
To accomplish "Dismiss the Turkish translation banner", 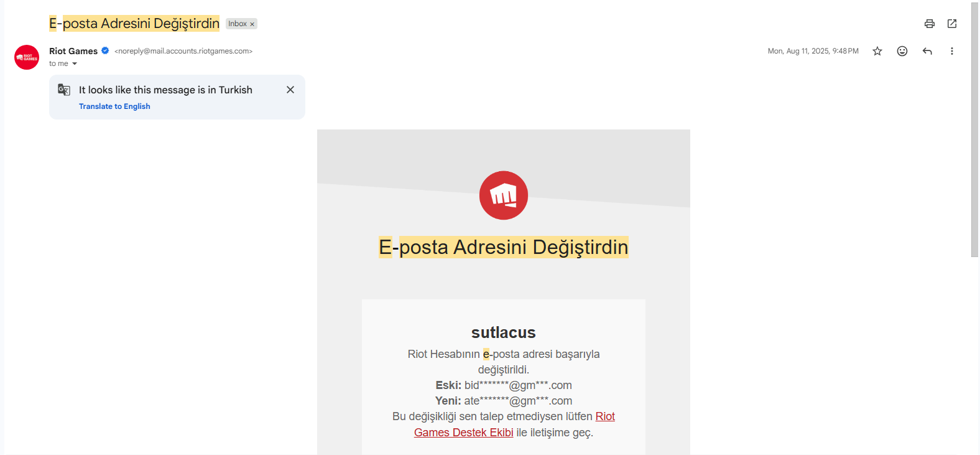I will click(x=290, y=90).
